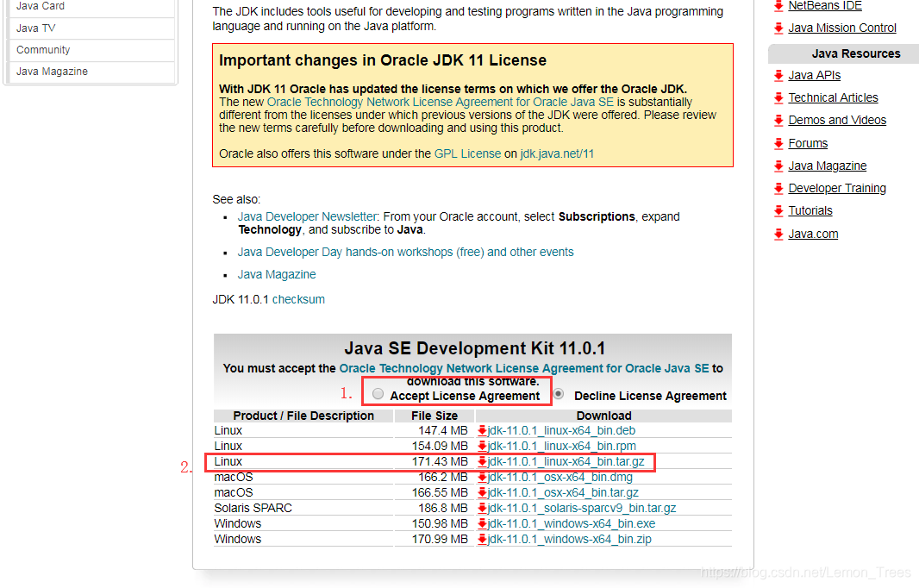Open the Developer Training resource link
The image size is (919, 588).
click(x=838, y=189)
